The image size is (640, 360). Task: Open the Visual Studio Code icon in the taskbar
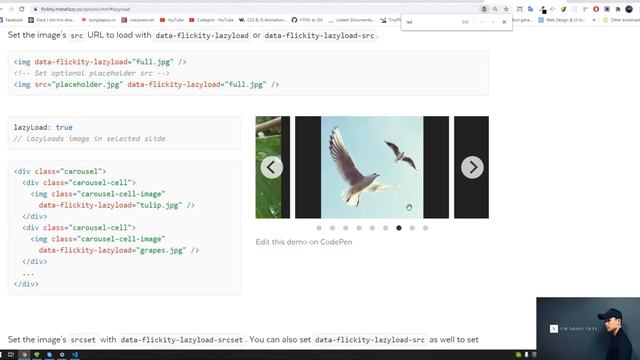click(75, 355)
